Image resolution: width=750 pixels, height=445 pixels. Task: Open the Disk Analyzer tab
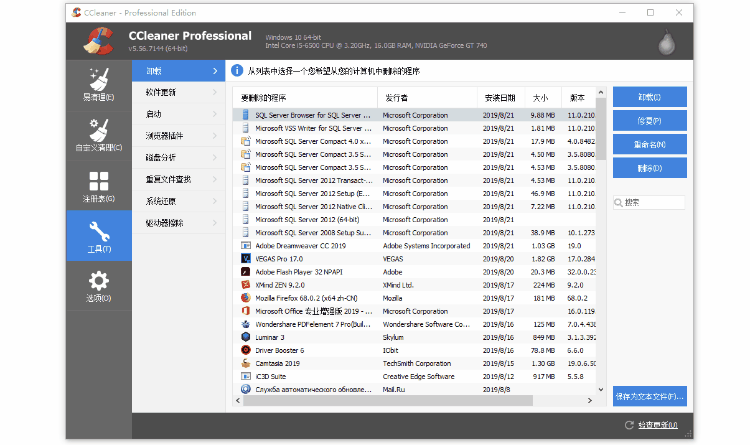click(x=178, y=157)
